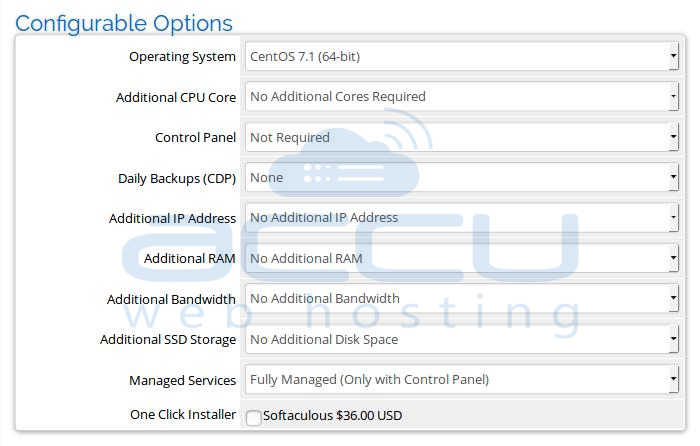This screenshot has width=700, height=446.
Task: Click the 'Daily Backups (CDP)' label
Action: [177, 179]
